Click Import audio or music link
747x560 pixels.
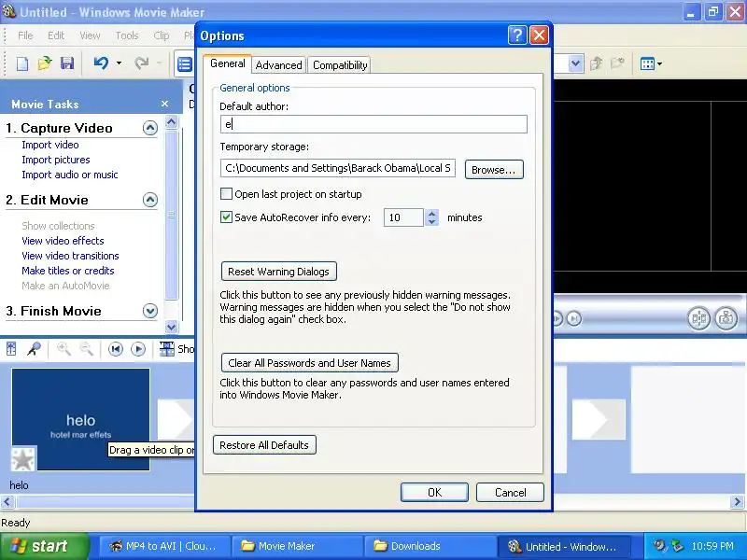pos(69,175)
